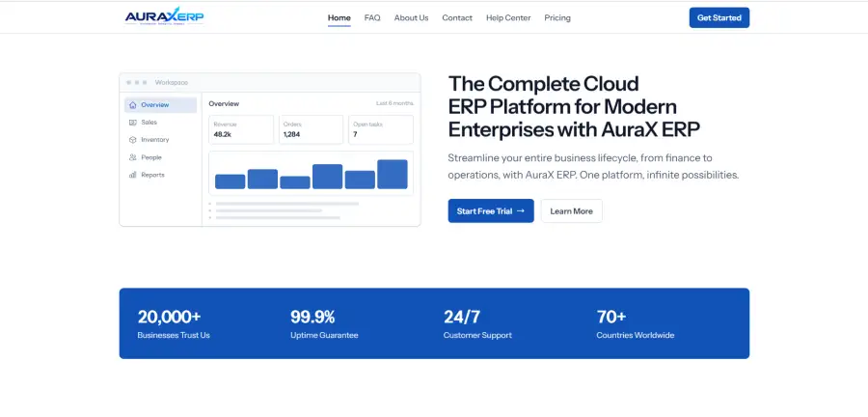This screenshot has width=868, height=417.
Task: Select Overview in mockup sidebar
Action: (x=160, y=104)
